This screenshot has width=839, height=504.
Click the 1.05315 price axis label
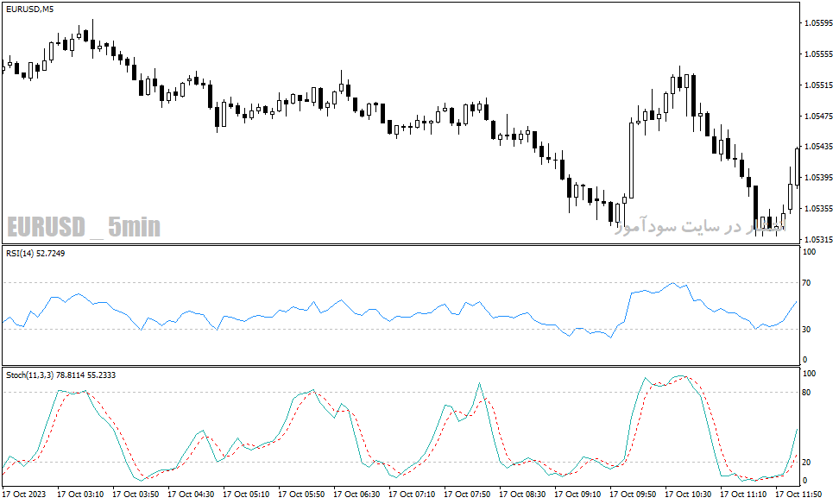(x=818, y=239)
